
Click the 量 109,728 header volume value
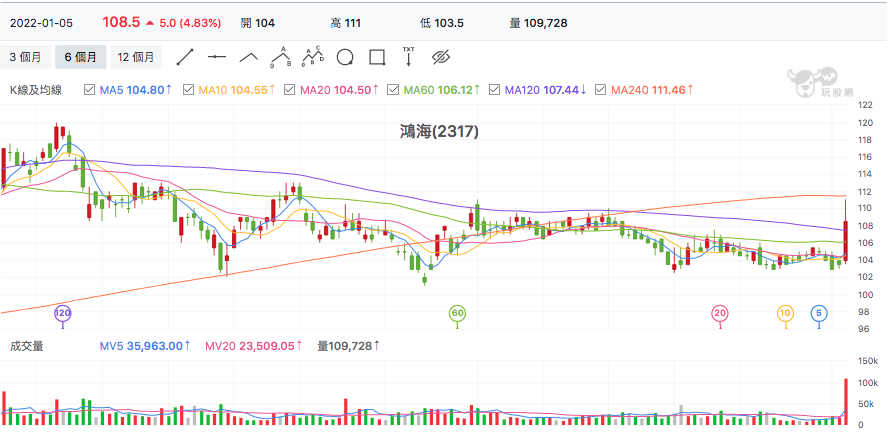click(539, 23)
